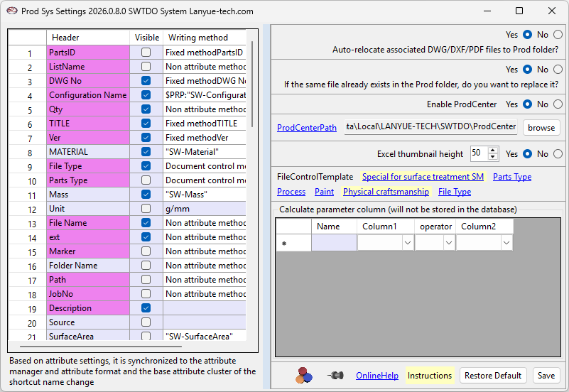Increase Excel thumbnail height with up arrow
Image resolution: width=569 pixels, height=392 pixels.
(493, 150)
